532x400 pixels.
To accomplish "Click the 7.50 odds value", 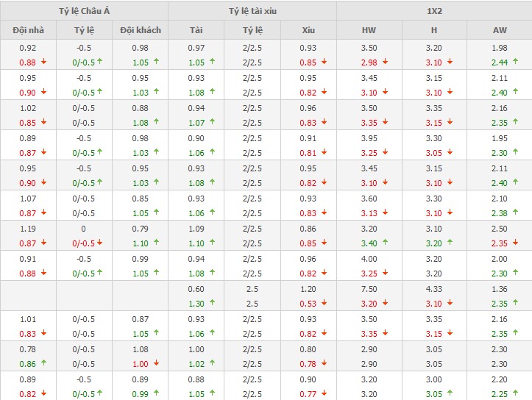I will pyautogui.click(x=369, y=289).
